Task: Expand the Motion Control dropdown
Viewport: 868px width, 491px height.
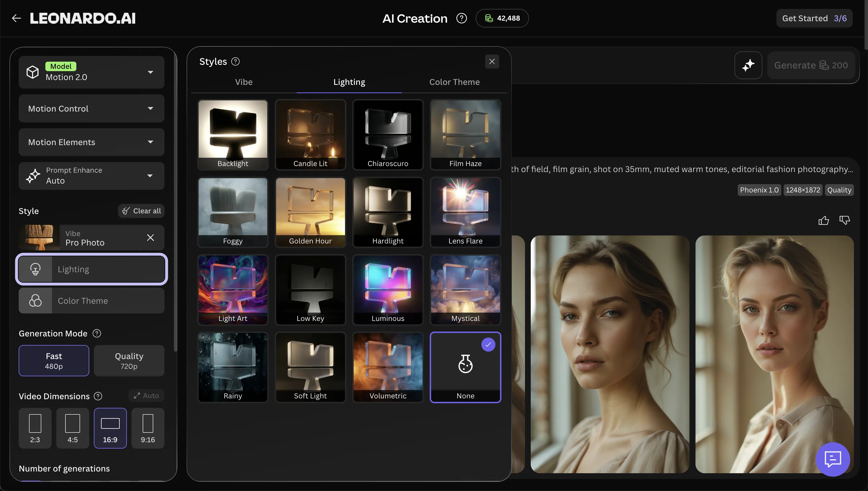Action: [92, 109]
